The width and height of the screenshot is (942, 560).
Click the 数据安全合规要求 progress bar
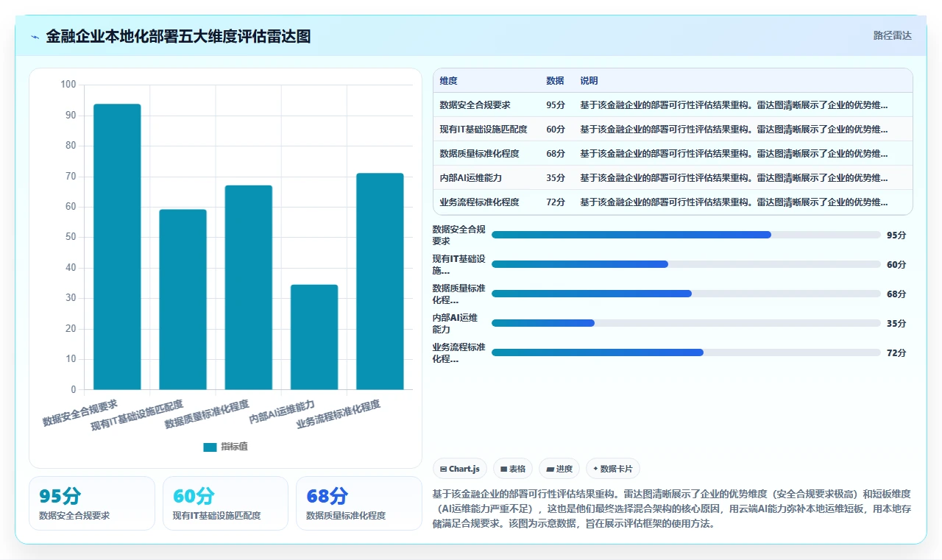click(x=686, y=235)
